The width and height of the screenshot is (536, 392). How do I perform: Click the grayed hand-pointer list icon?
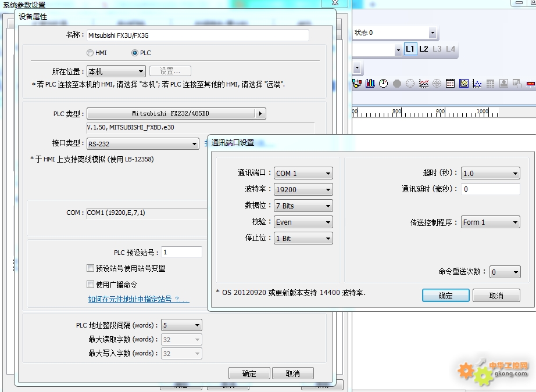(517, 83)
